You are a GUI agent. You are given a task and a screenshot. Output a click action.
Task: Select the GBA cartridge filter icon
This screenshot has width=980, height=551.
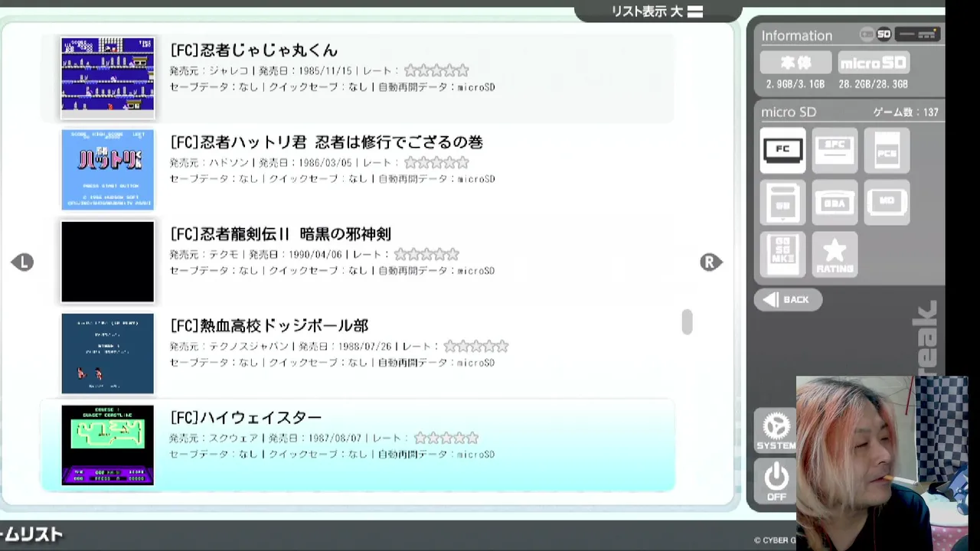(x=835, y=203)
